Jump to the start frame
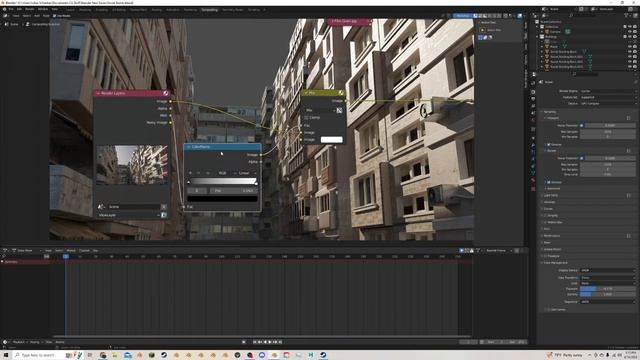 click(x=255, y=342)
